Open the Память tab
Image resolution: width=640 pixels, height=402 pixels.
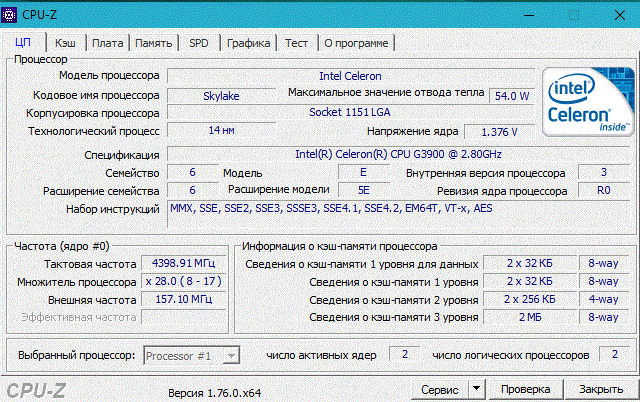(x=153, y=43)
